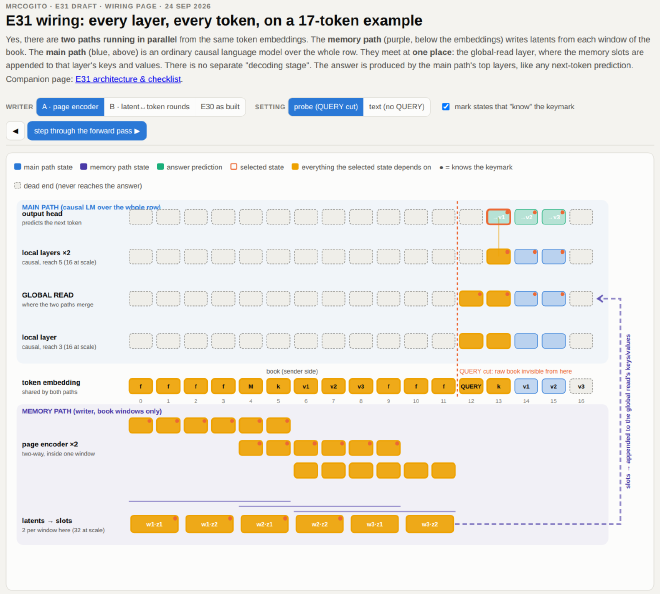This screenshot has height=594, width=660.
Task: Select token embedding v3 at index 8
Action: (361, 386)
